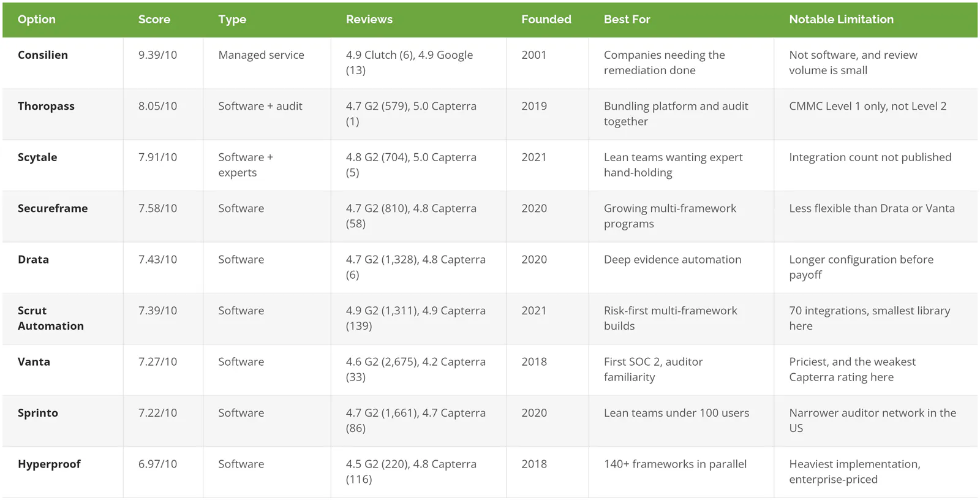The image size is (980, 500).
Task: Click Integration count not published cell
Action: pos(870,157)
